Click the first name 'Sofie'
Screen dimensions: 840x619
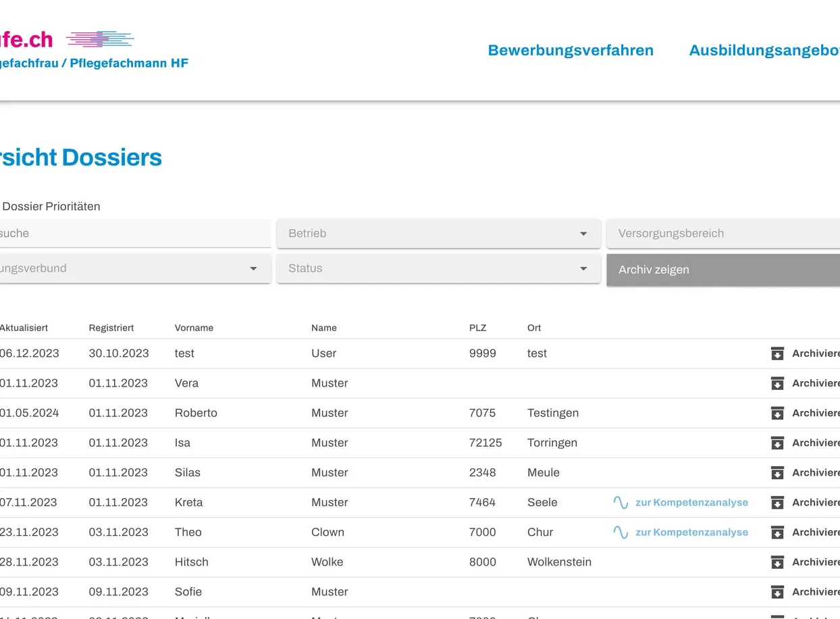coord(188,591)
